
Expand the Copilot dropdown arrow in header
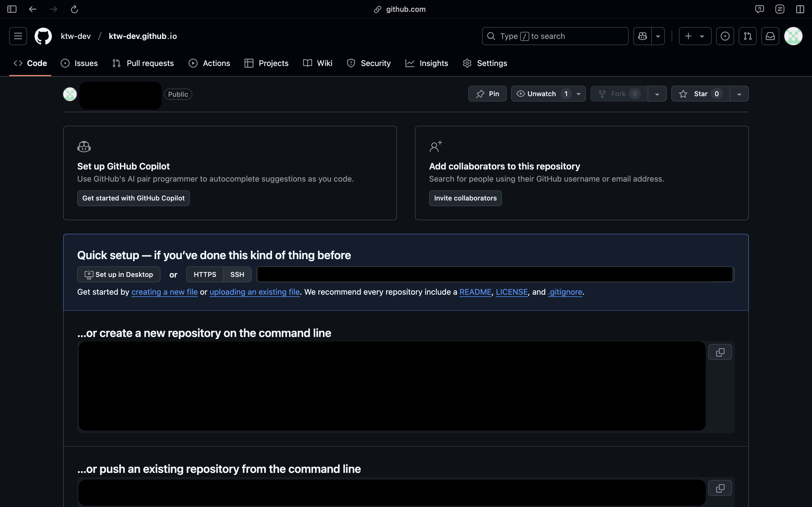coord(658,36)
